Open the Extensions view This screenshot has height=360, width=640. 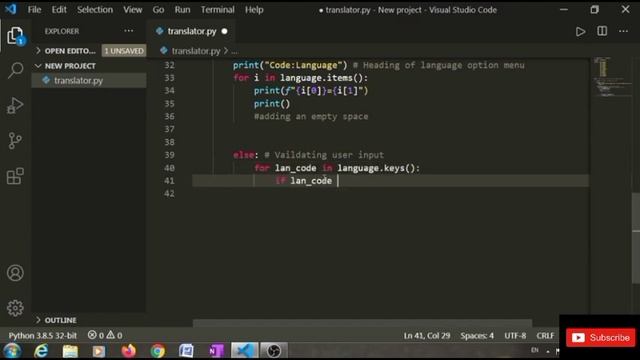(16, 176)
